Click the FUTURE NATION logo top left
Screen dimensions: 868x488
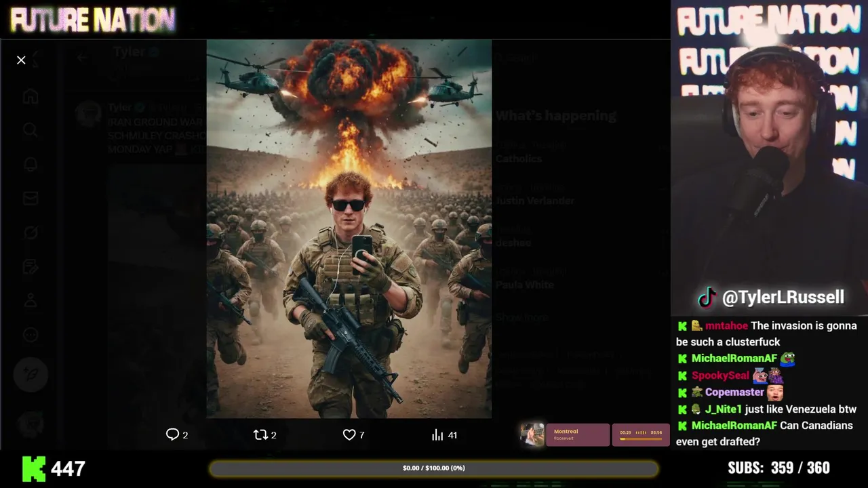93,20
